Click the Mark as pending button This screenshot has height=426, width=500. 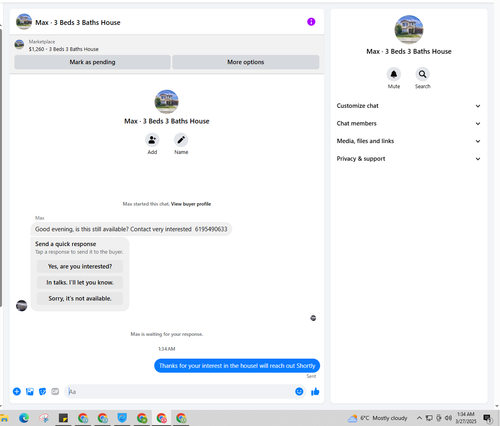[92, 62]
